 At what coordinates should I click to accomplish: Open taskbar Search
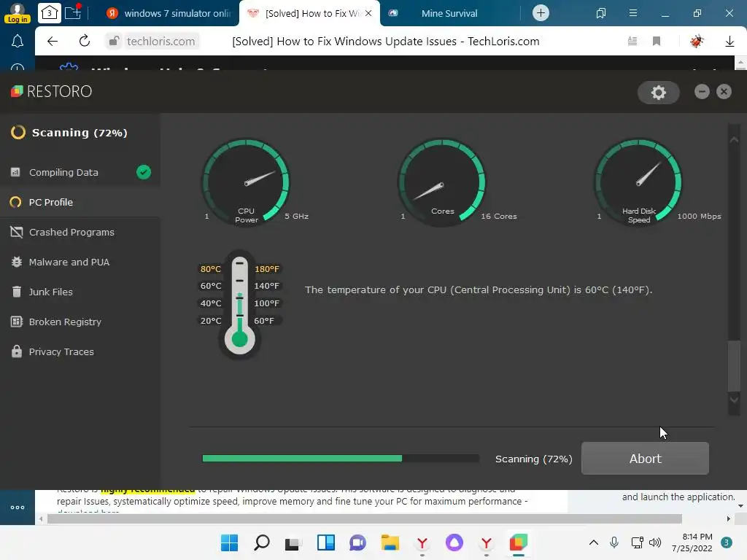pos(262,542)
